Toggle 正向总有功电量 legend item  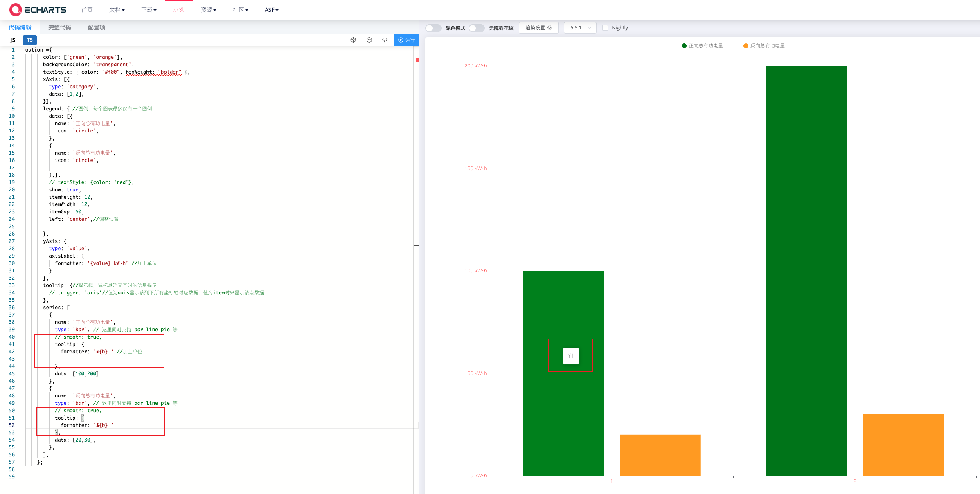tap(702, 46)
